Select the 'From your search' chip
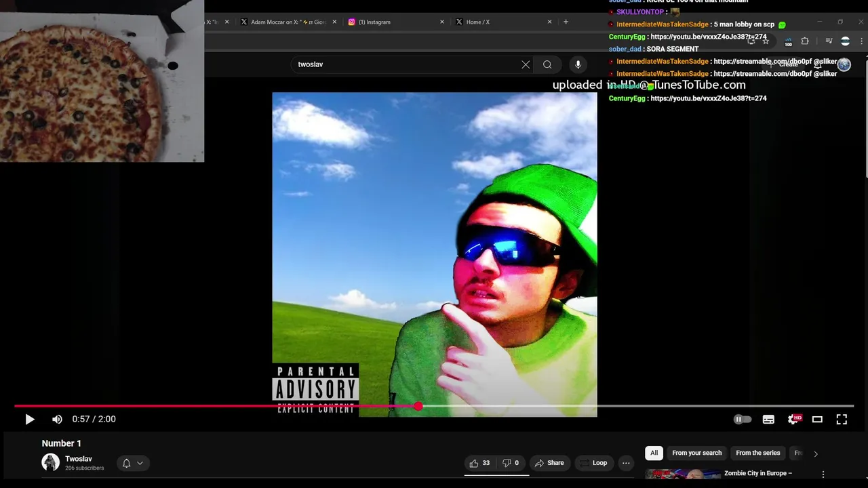 [x=697, y=453]
